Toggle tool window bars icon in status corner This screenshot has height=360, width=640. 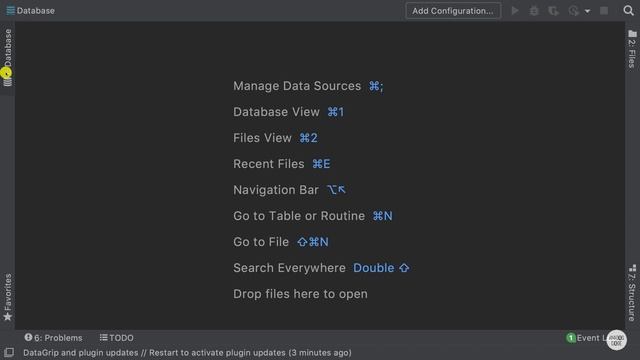(9, 352)
